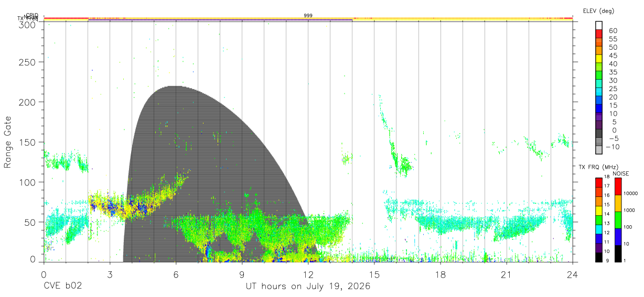Click x-axis tick label '6'

(176, 275)
